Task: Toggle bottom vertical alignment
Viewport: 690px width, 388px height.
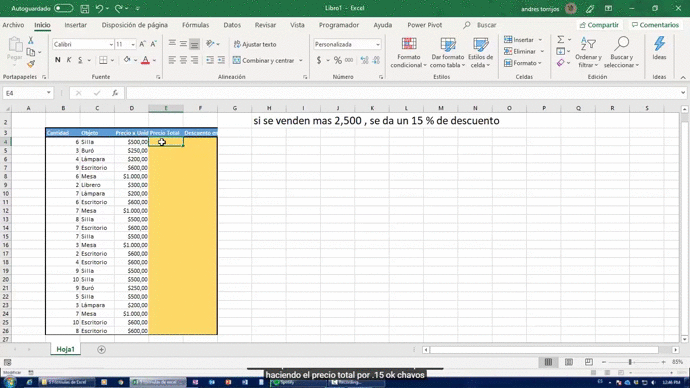Action: [194, 44]
